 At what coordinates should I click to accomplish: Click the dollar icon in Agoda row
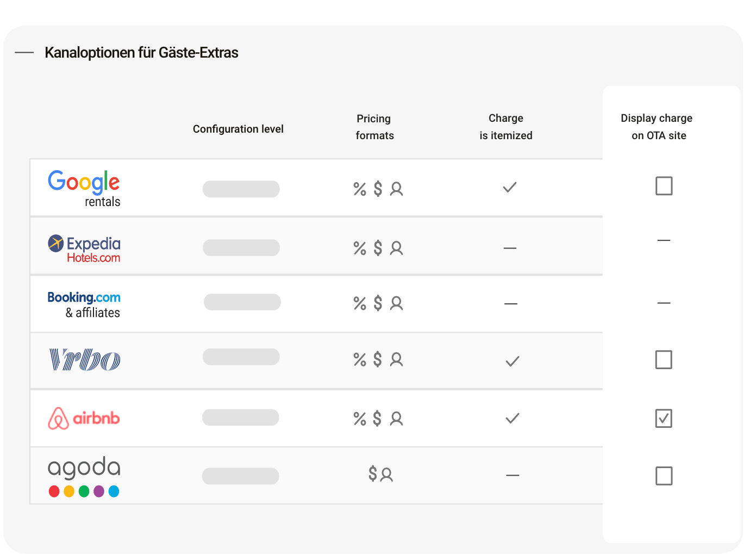coord(372,474)
